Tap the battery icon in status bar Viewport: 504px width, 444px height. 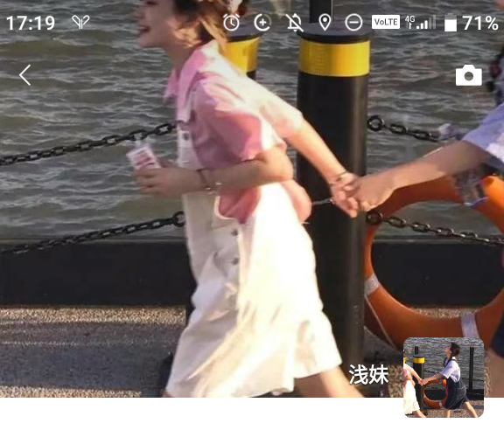click(451, 23)
